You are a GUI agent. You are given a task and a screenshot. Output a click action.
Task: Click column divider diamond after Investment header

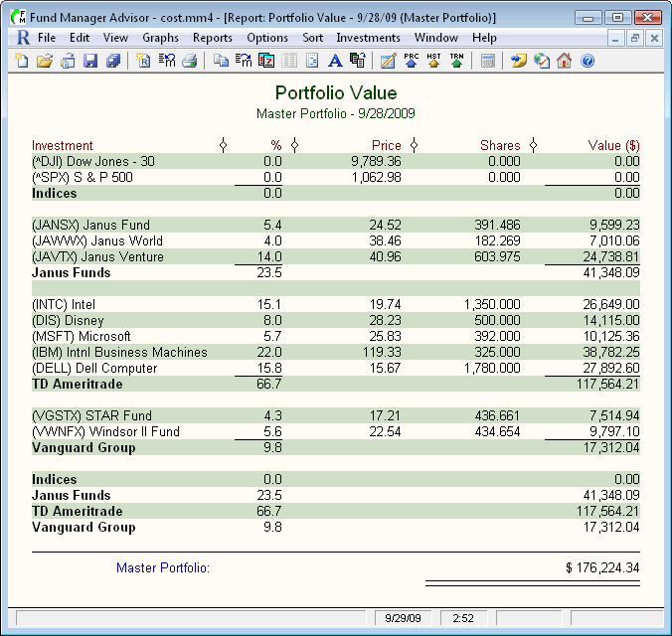223,145
